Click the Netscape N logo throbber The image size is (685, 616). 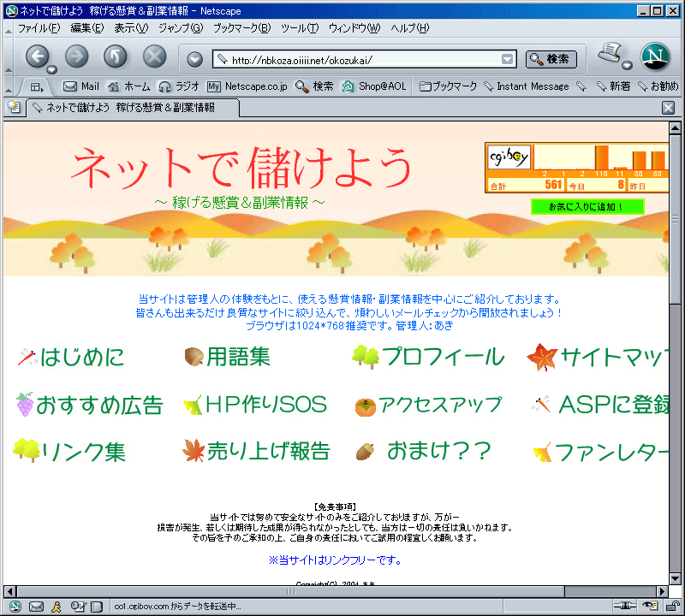point(655,56)
